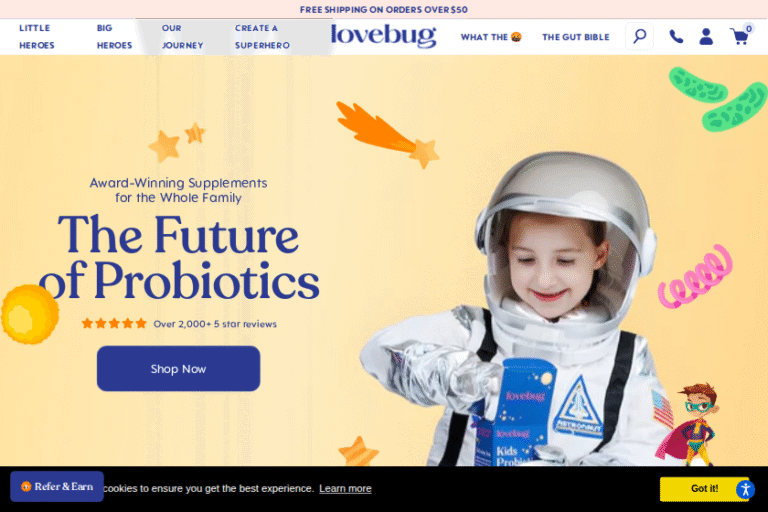This screenshot has width=768, height=512.
Task: Open the accessibility widget icon
Action: (745, 489)
